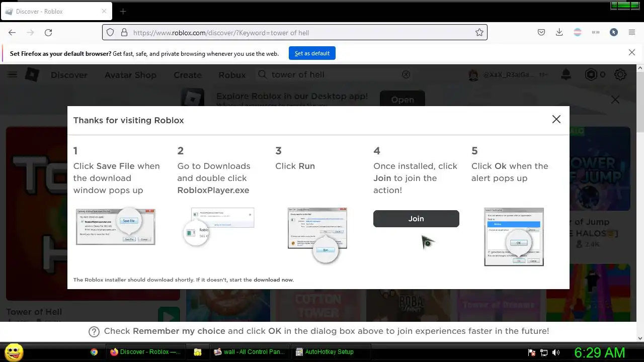Open the Create nav item
The height and width of the screenshot is (362, 644).
[188, 75]
